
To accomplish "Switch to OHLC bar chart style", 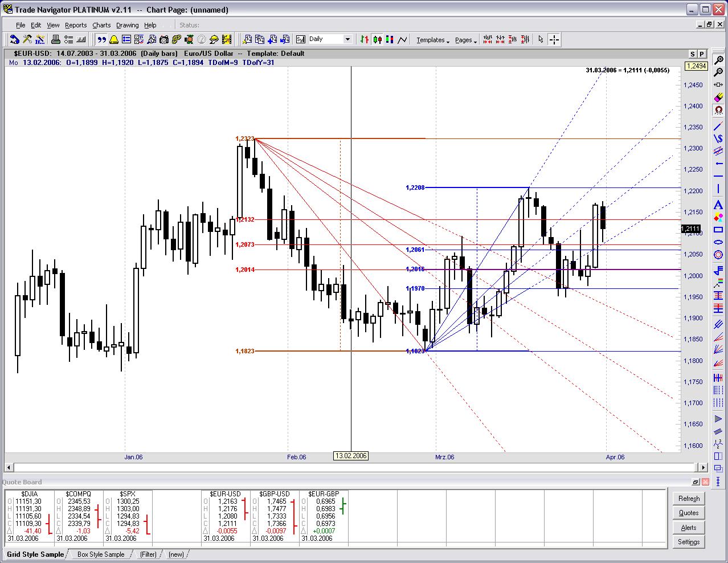I will (x=365, y=39).
